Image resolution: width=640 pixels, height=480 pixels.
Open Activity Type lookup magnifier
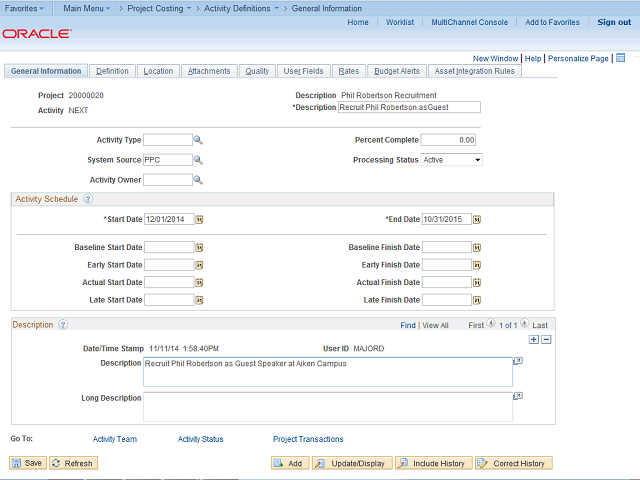[198, 140]
